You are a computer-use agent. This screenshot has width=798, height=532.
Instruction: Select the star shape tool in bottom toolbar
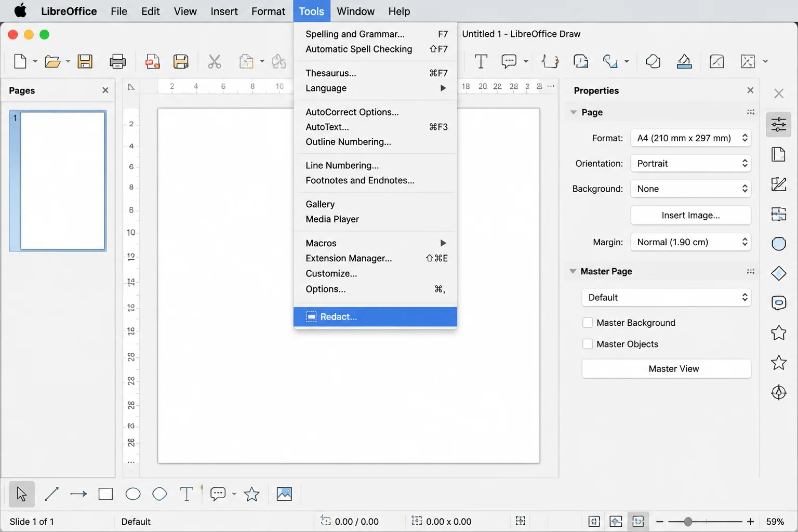click(251, 494)
